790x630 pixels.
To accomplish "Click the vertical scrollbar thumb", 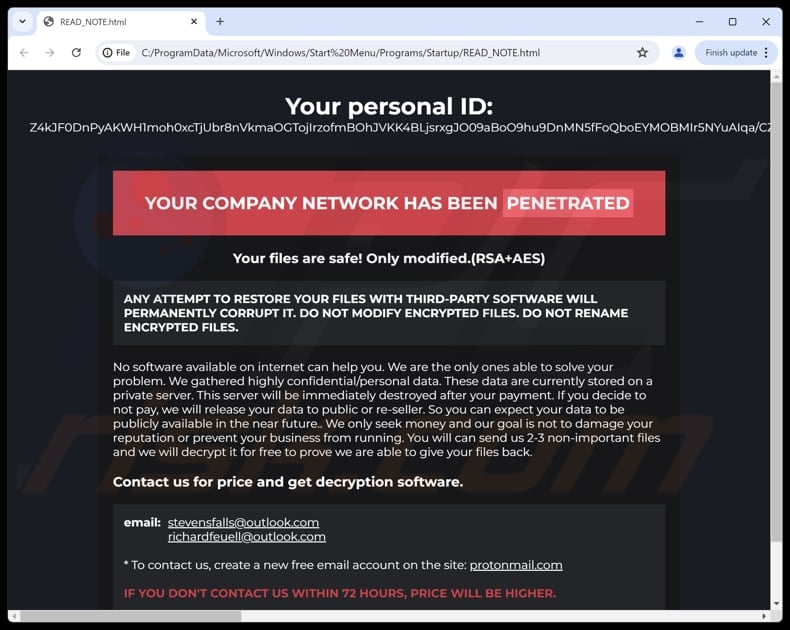I will point(776,310).
